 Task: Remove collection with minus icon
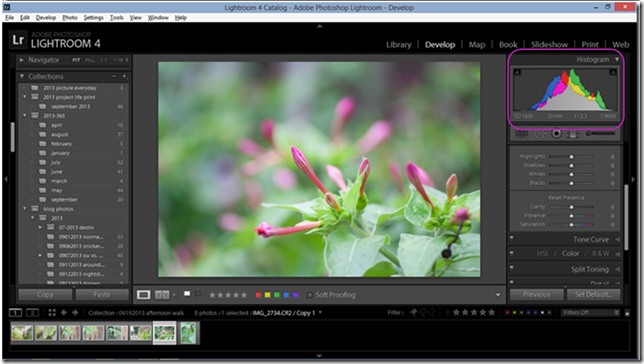pos(114,76)
